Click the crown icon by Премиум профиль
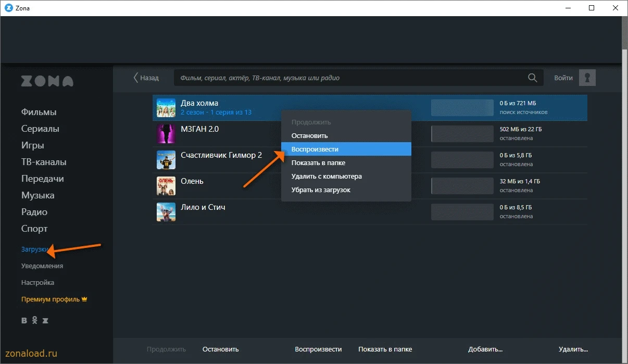 click(x=84, y=299)
